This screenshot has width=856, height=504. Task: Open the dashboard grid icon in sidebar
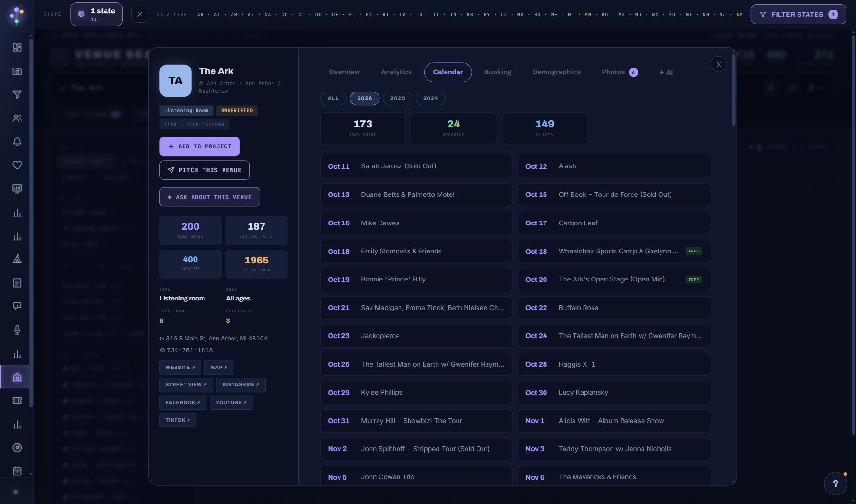coord(17,48)
